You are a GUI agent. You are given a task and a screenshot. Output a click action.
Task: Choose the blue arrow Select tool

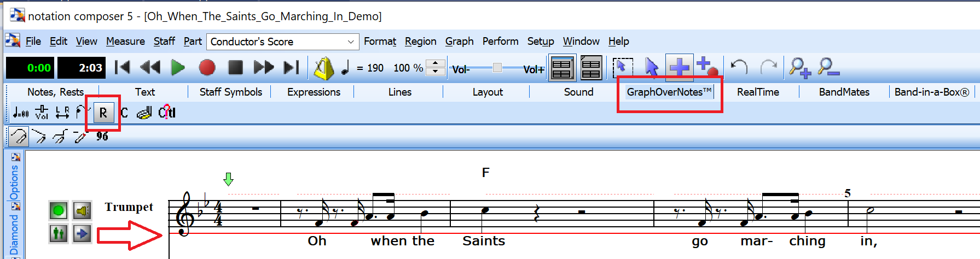pyautogui.click(x=651, y=68)
